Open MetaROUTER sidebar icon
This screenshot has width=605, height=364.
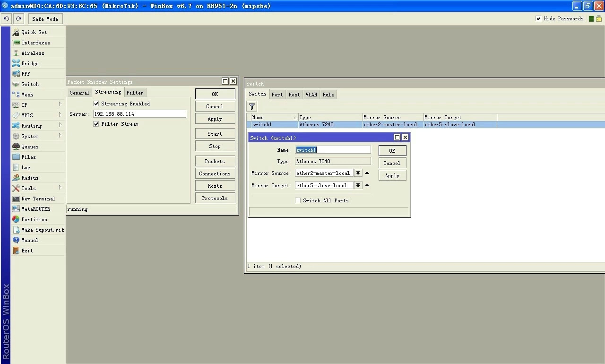click(16, 209)
